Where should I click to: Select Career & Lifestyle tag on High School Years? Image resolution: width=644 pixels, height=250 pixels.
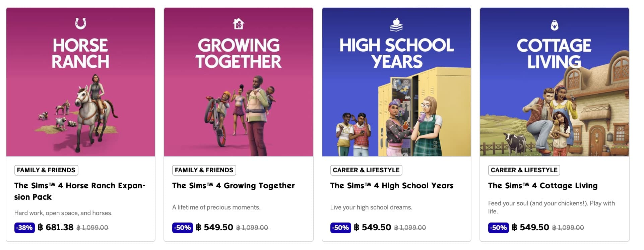[366, 170]
